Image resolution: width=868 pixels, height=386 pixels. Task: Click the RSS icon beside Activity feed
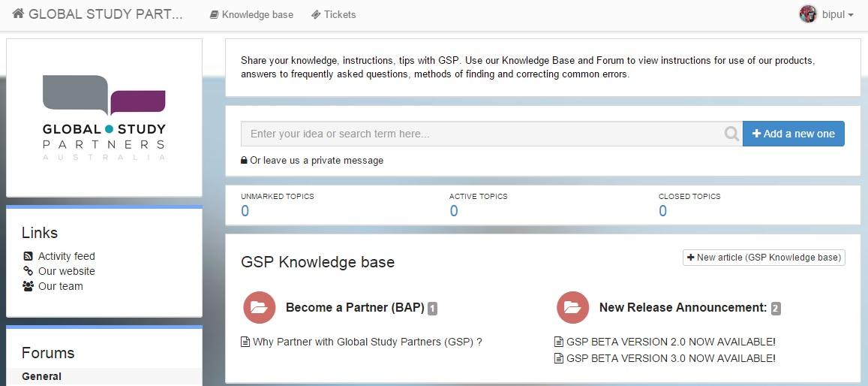point(28,256)
